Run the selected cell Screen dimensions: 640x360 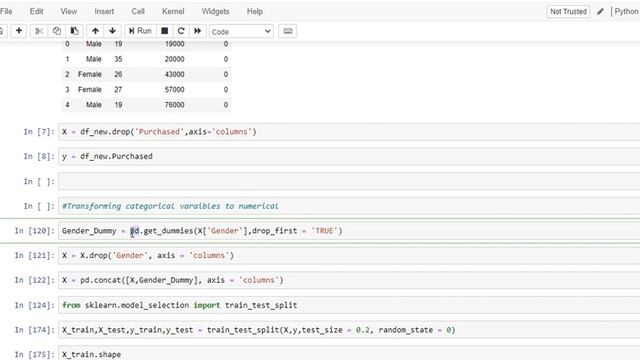(140, 31)
